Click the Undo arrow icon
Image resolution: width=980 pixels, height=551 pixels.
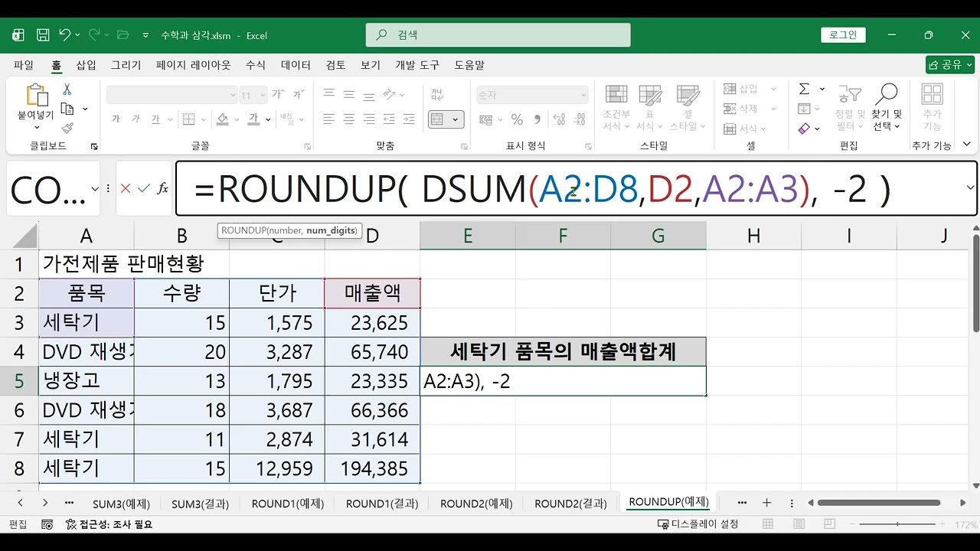tap(64, 35)
